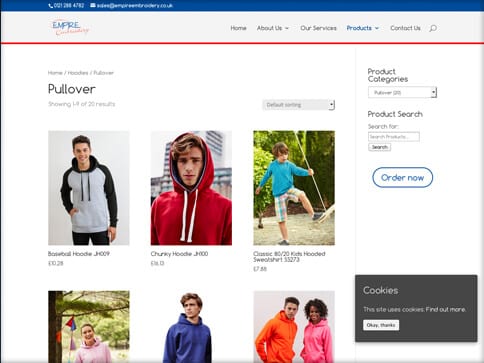Open Classic 80/20 Kids Hooded Sweatshirt title
Screen dimensions: 484x363
[x=289, y=256]
